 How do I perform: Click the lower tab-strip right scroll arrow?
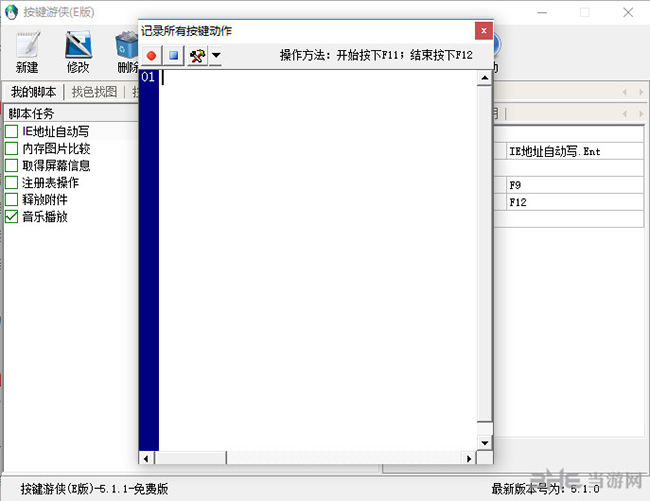[641, 113]
